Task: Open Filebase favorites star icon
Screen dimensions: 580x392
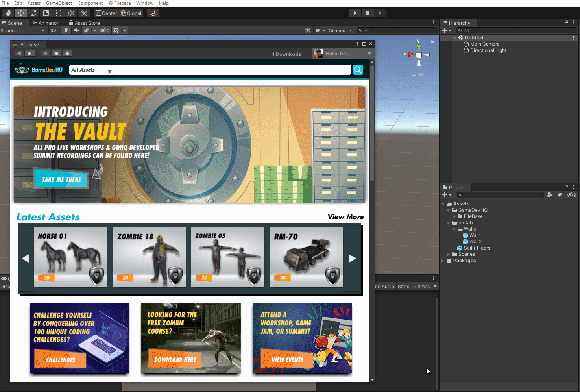Action: click(67, 54)
